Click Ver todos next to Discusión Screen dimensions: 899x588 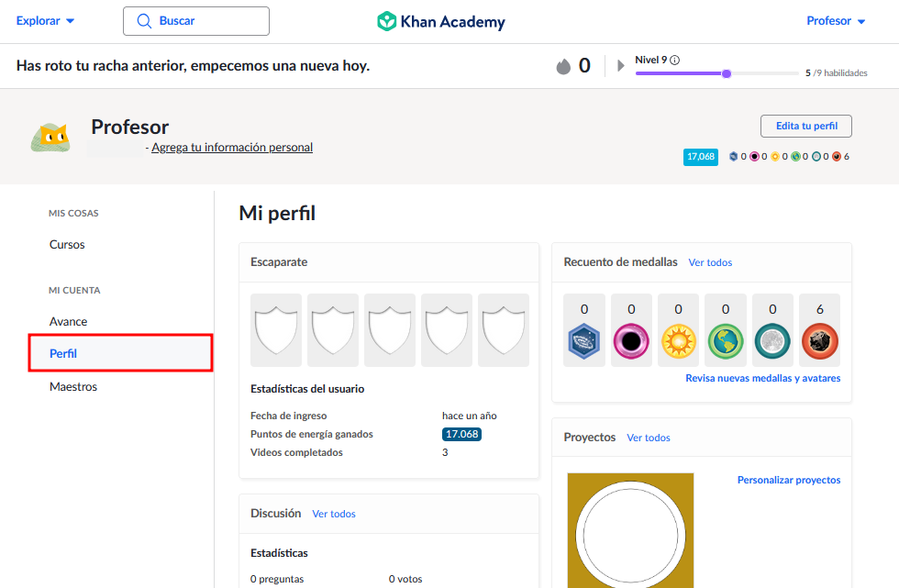(x=334, y=514)
